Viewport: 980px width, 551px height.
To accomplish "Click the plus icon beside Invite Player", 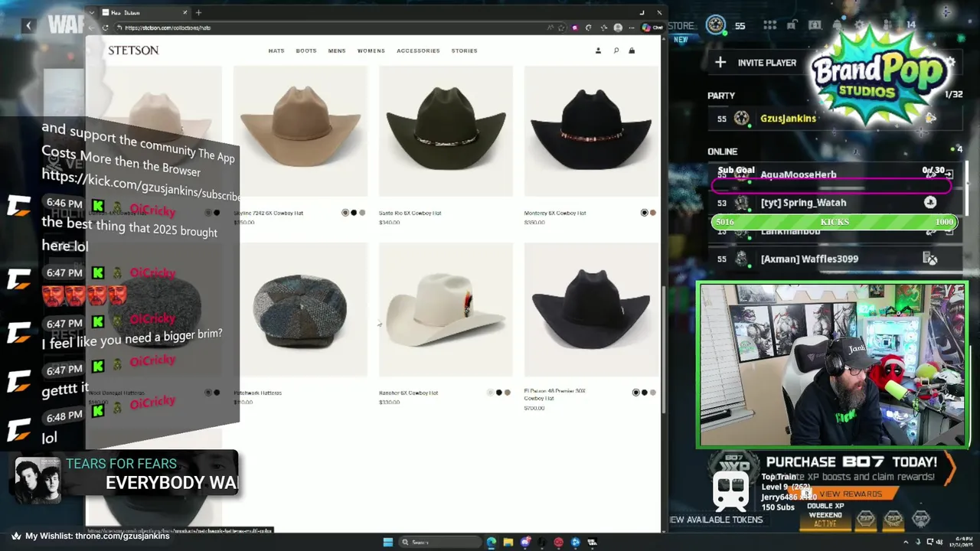I will click(720, 63).
